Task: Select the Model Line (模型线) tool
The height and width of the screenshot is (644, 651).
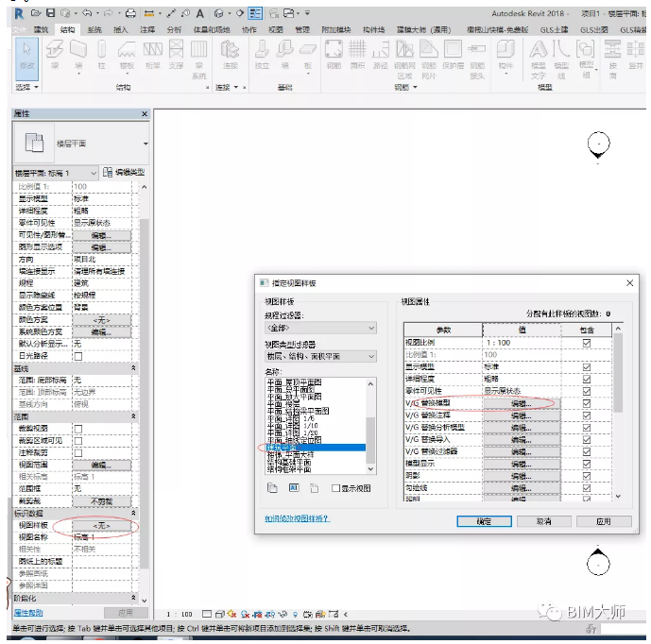Action: coord(561,59)
